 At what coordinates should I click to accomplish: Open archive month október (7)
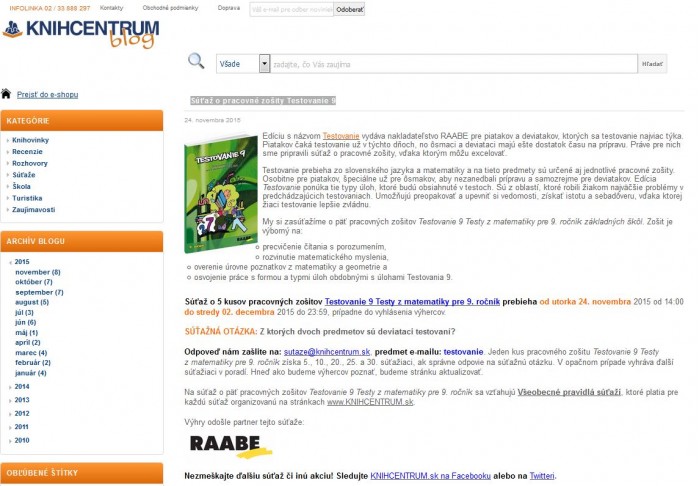click(x=34, y=282)
